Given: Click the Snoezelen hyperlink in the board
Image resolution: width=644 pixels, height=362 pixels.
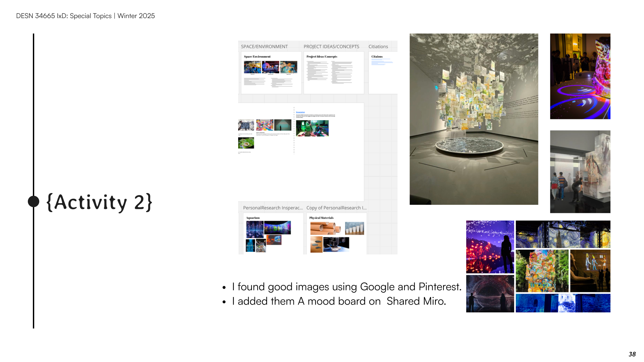Looking at the screenshot, I should click(x=300, y=112).
